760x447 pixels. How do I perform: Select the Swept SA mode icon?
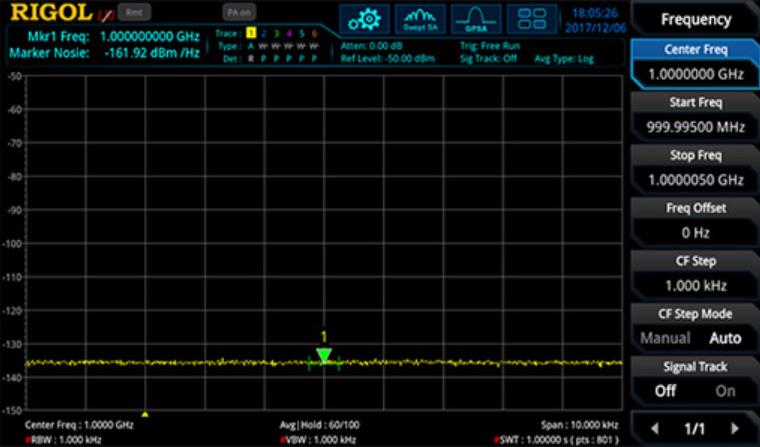pyautogui.click(x=420, y=18)
